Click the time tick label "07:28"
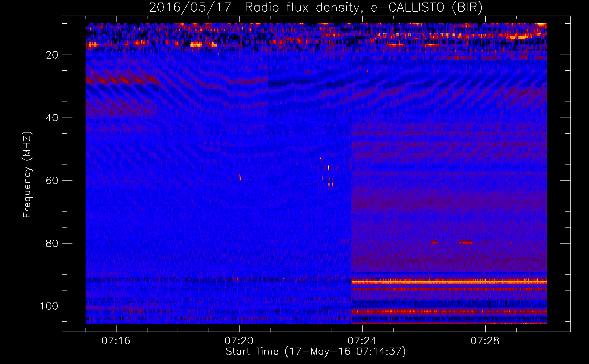 (x=485, y=341)
